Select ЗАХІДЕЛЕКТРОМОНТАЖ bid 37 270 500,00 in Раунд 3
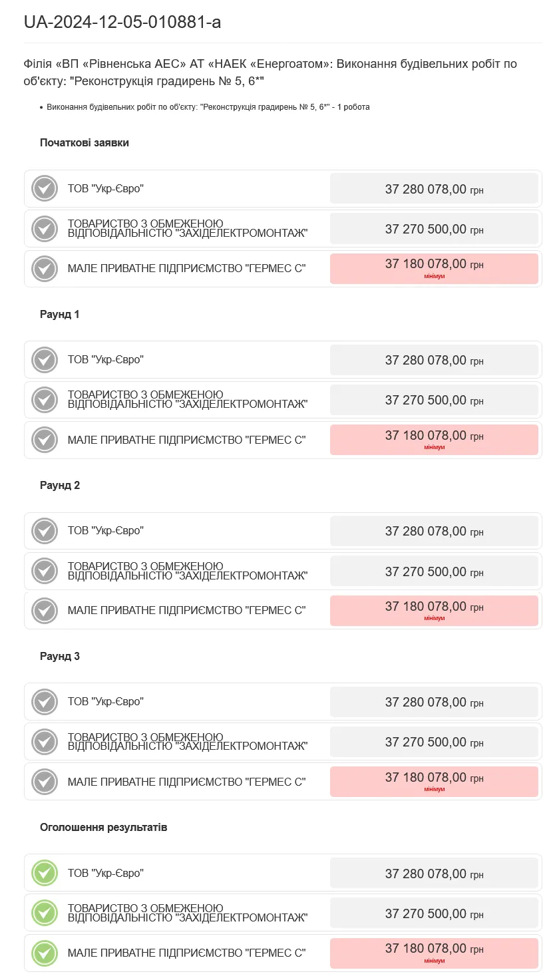This screenshot has height=980, width=559. click(434, 742)
